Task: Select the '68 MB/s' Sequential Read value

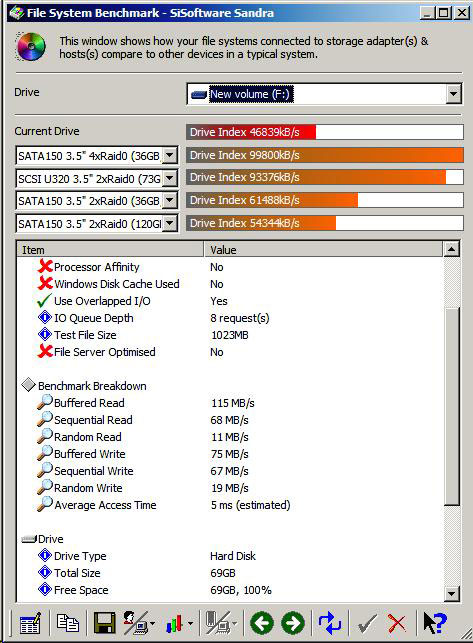Action: (x=229, y=420)
